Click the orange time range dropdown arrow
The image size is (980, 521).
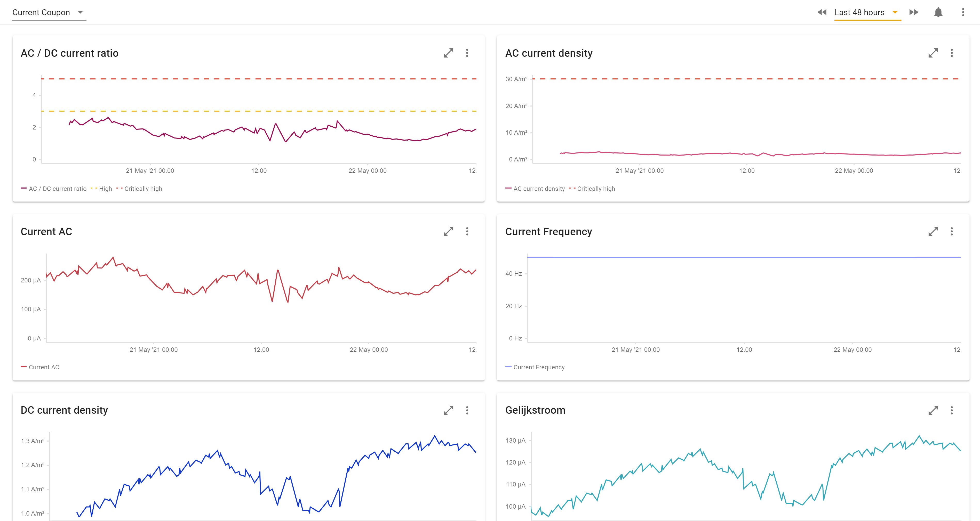(895, 13)
